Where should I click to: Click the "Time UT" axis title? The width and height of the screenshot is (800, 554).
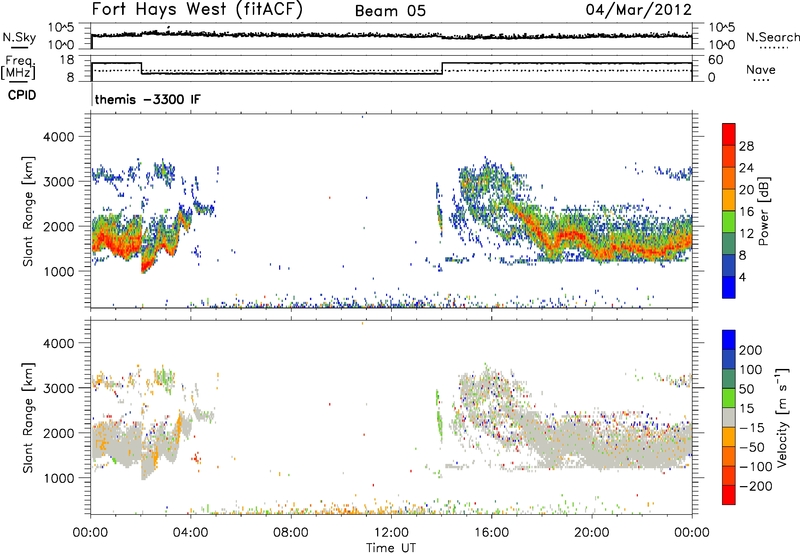(391, 548)
